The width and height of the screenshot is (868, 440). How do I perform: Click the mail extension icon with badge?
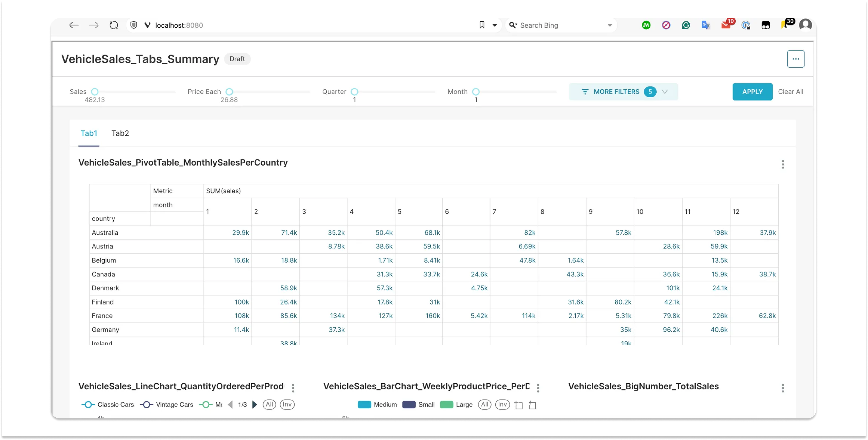pyautogui.click(x=726, y=25)
